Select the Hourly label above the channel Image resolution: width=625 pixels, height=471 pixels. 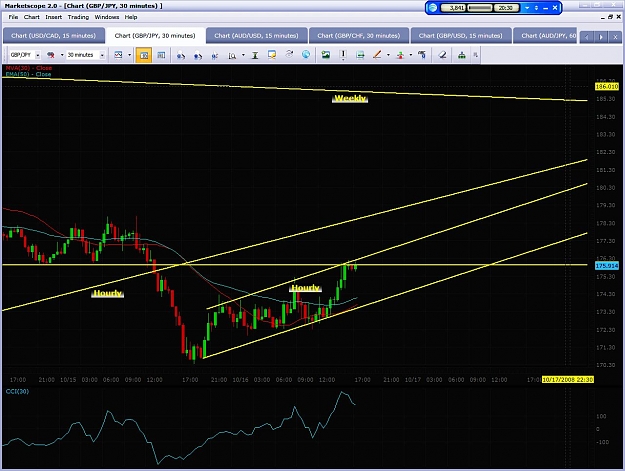click(305, 288)
